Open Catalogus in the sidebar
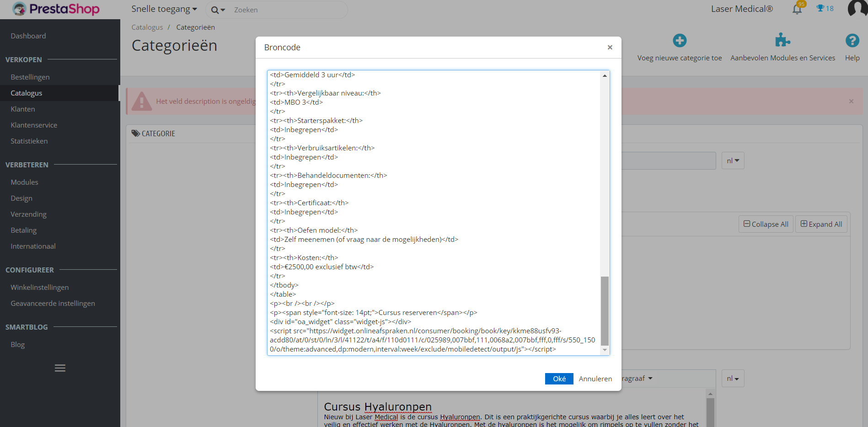This screenshot has width=868, height=427. click(26, 93)
